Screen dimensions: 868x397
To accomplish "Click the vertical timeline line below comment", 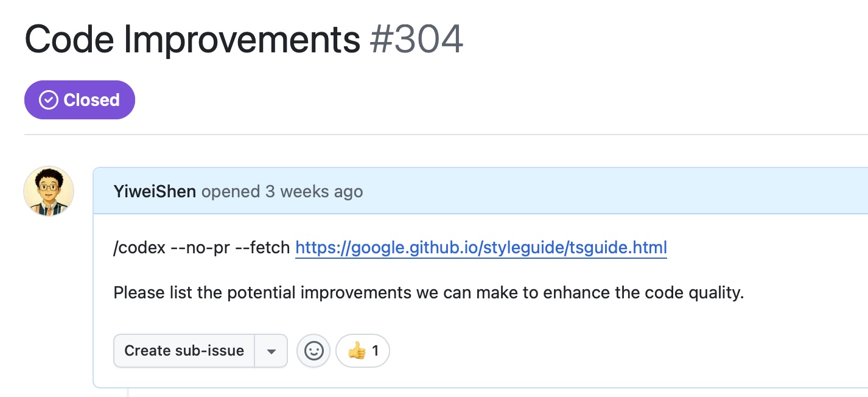I will click(x=128, y=392).
